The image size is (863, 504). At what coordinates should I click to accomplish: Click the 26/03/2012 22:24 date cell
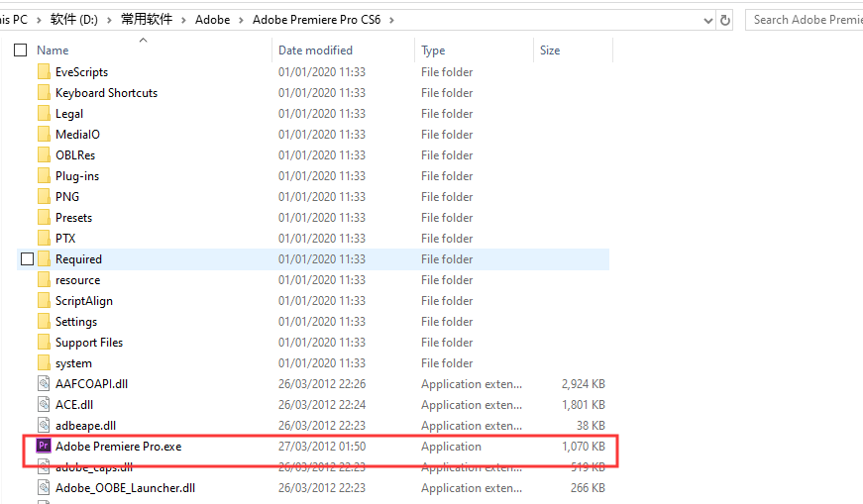pyautogui.click(x=322, y=405)
